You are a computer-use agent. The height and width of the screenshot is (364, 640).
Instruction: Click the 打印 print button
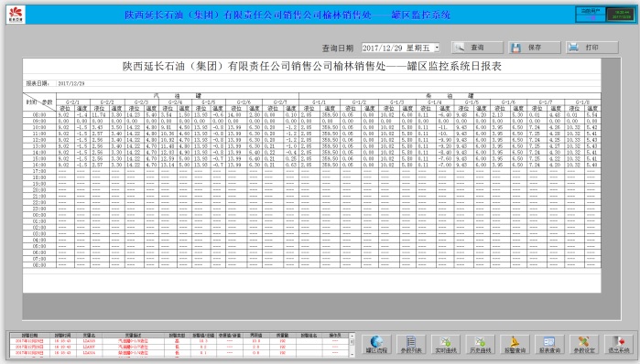(x=591, y=48)
